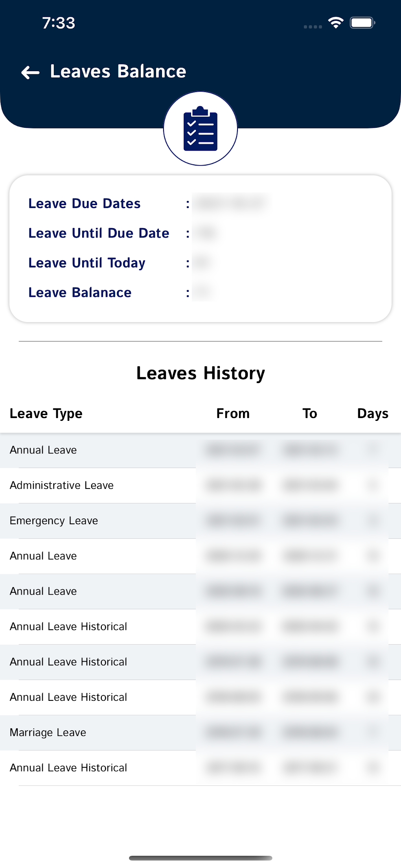Tap the From column header

pyautogui.click(x=233, y=414)
